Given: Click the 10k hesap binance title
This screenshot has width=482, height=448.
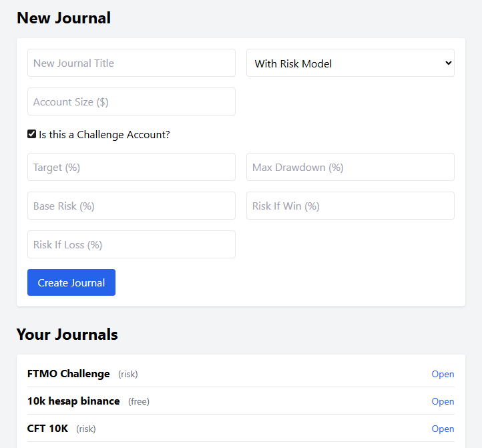Looking at the screenshot, I should coord(73,401).
